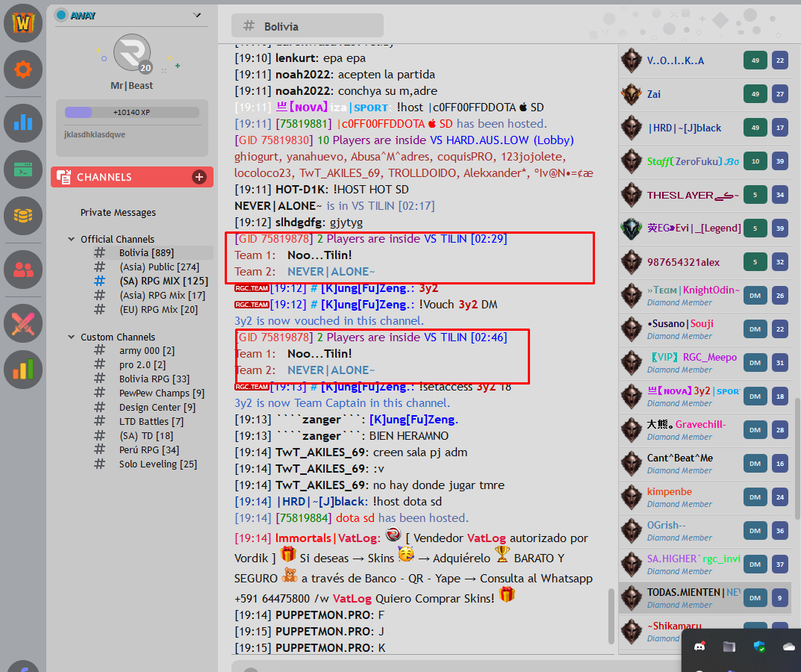Image resolution: width=801 pixels, height=672 pixels.
Task: Click 987654321alex's avatar icon
Action: click(632, 262)
